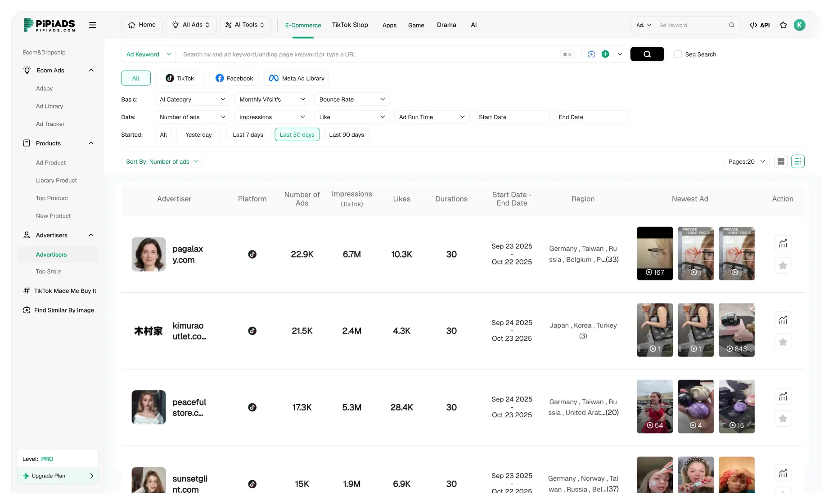Viewport: 833px width, 504px height.
Task: Click the Upgrade Plan button
Action: tap(57, 476)
